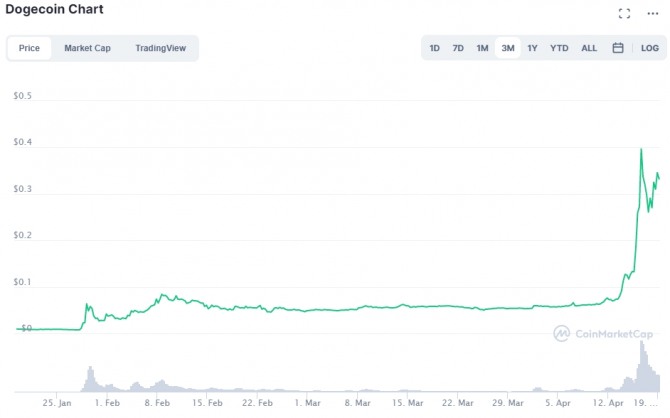The image size is (670, 418).
Task: Select the 7D time range
Action: (x=458, y=48)
